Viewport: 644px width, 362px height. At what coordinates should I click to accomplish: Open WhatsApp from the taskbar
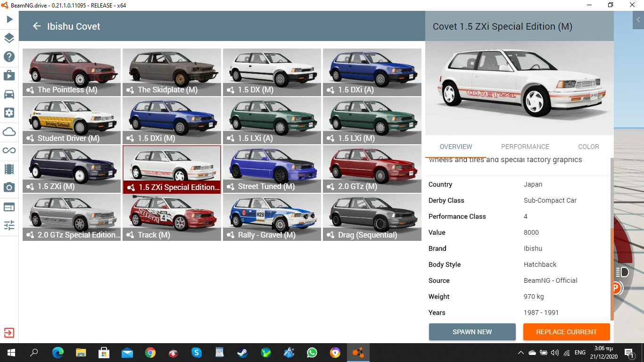(x=312, y=353)
